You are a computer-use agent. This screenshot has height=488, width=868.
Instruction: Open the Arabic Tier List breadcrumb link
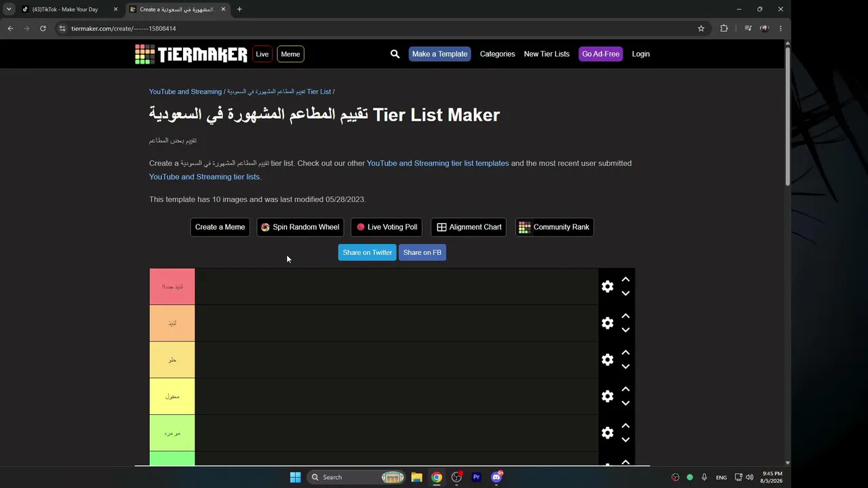(279, 91)
